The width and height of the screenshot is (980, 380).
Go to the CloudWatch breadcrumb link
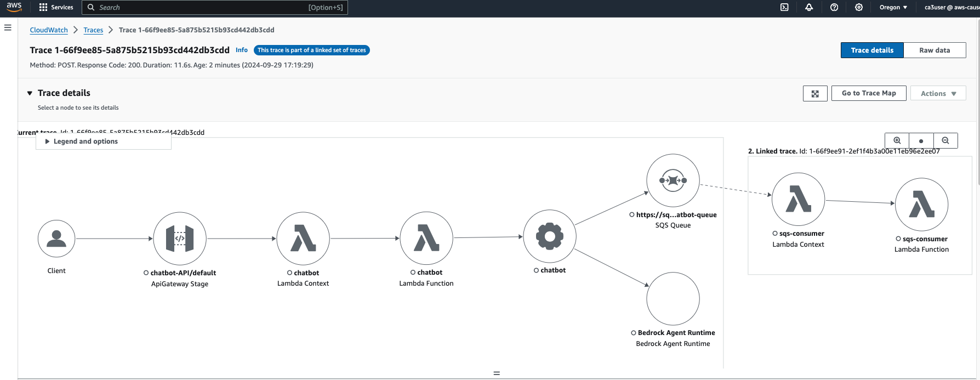49,30
